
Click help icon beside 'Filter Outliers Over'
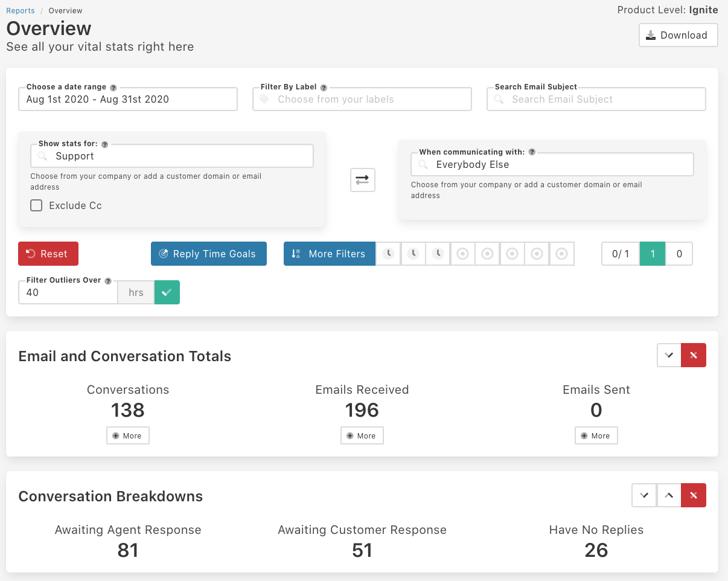click(107, 280)
